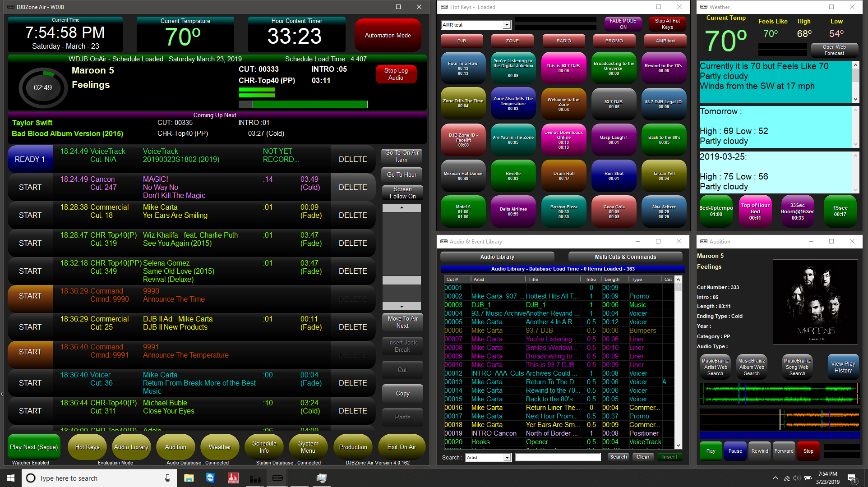Click the blue Pause audition button

[x=735, y=451]
